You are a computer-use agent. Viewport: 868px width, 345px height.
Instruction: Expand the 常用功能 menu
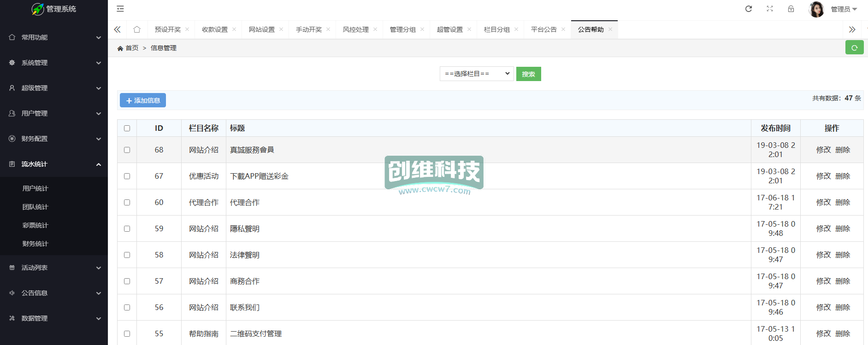54,37
